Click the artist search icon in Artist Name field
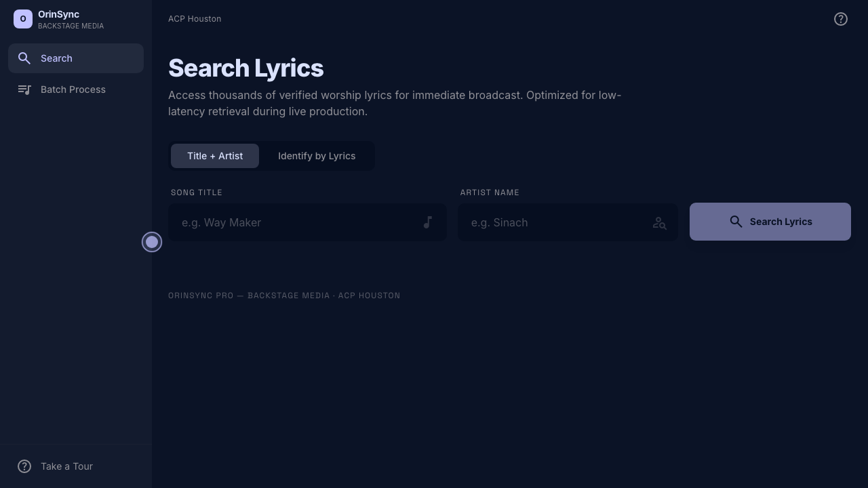Screen dimensions: 868x488 659,222
